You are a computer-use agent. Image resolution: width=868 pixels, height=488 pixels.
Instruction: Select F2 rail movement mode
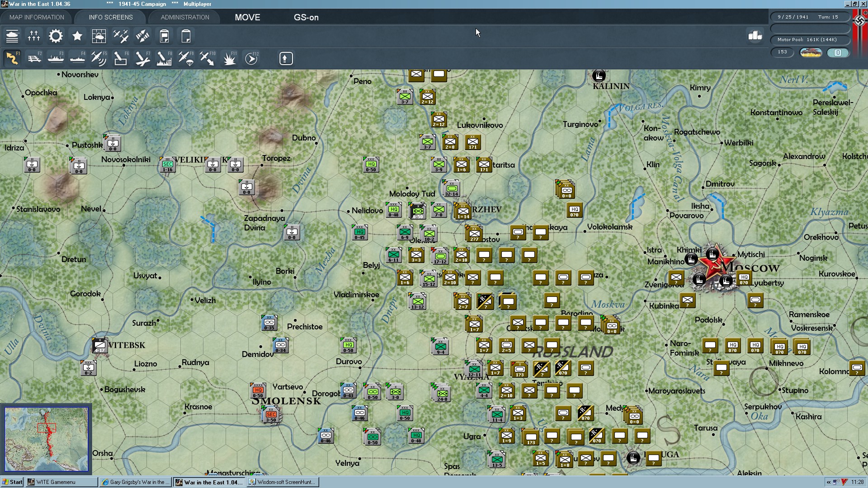[34, 58]
